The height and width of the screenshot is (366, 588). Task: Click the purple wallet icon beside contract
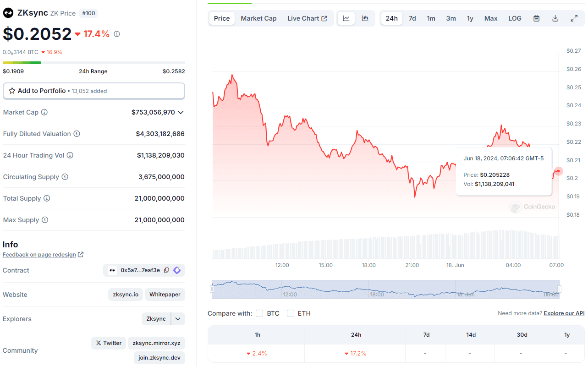coord(177,270)
